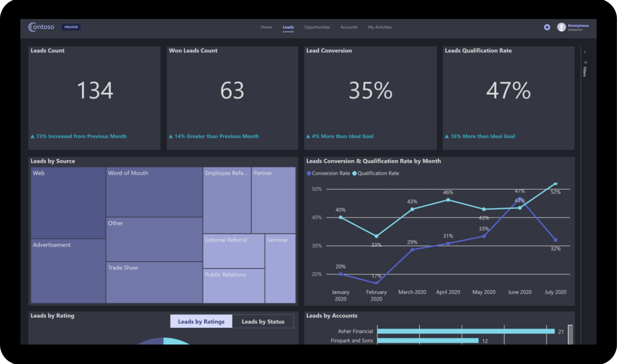
Task: Go to the Opportunities tab
Action: coord(317,27)
